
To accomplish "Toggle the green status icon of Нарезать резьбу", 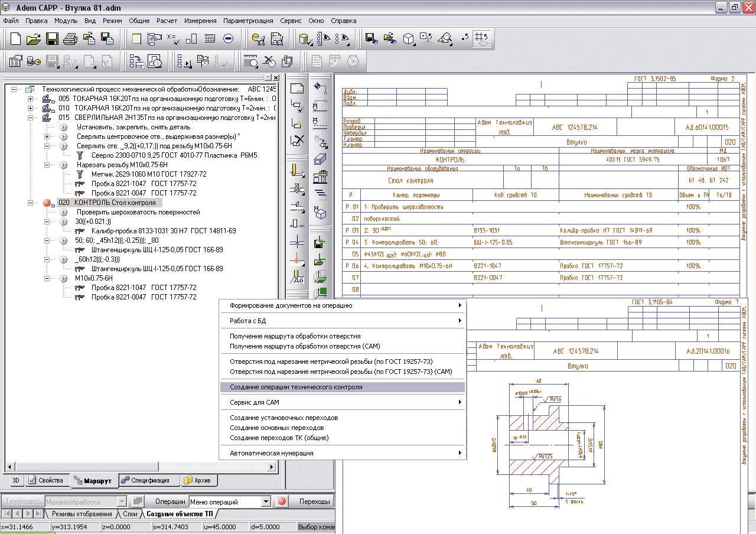I will pos(64,165).
